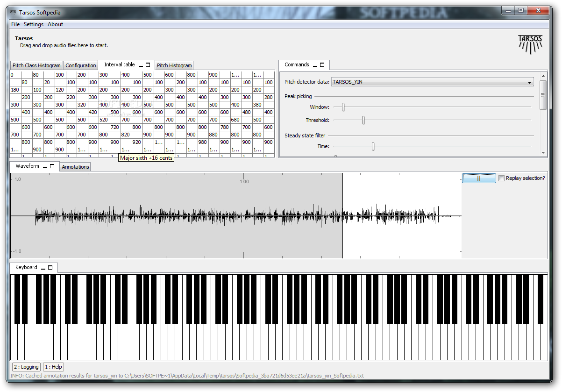562x392 pixels.
Task: Select the Commands tab
Action: [297, 64]
